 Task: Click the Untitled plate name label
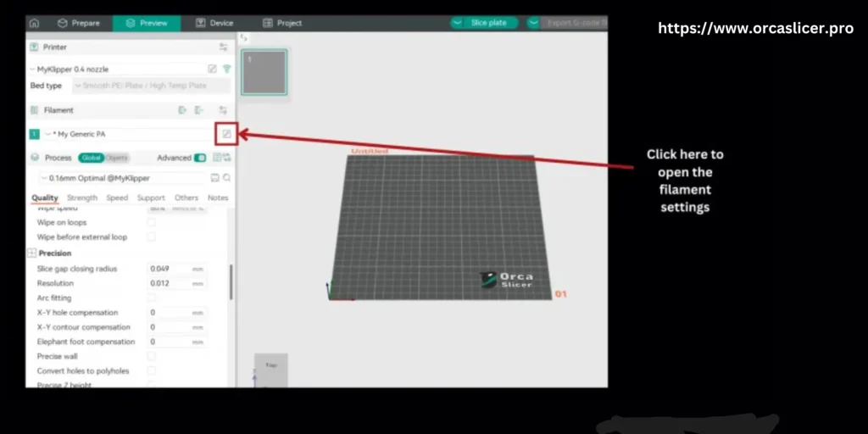tap(370, 151)
